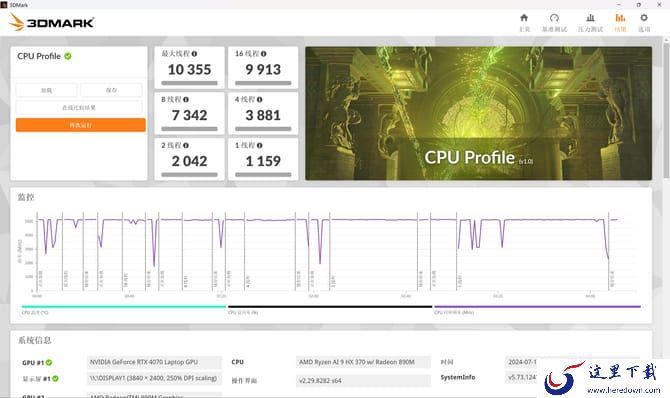Open Stress Tests bar chart icon
The height and width of the screenshot is (398, 670).
(x=591, y=18)
